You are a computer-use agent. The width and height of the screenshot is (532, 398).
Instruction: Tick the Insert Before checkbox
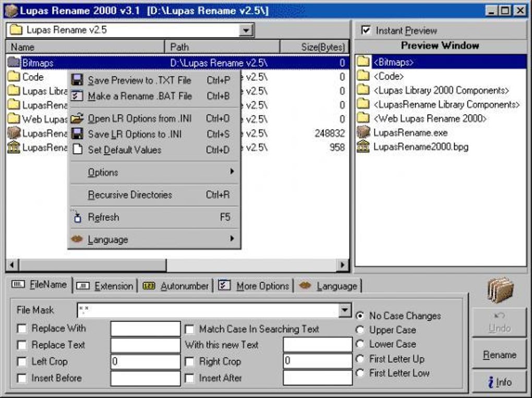click(x=22, y=378)
